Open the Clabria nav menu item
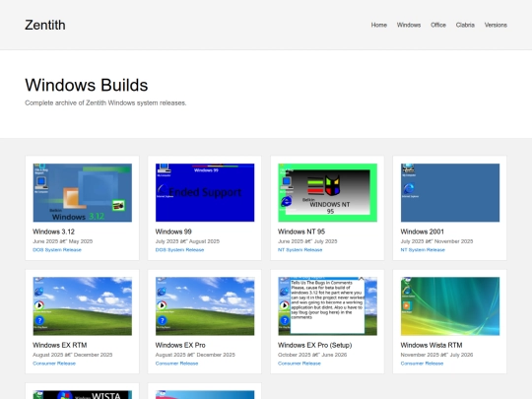This screenshot has height=399, width=532. 465,25
